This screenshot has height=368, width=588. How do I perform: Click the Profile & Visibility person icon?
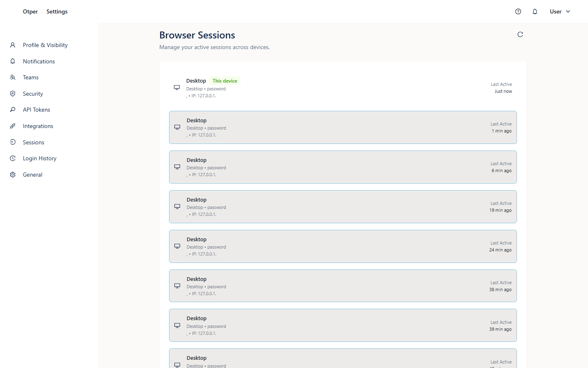pyautogui.click(x=13, y=45)
